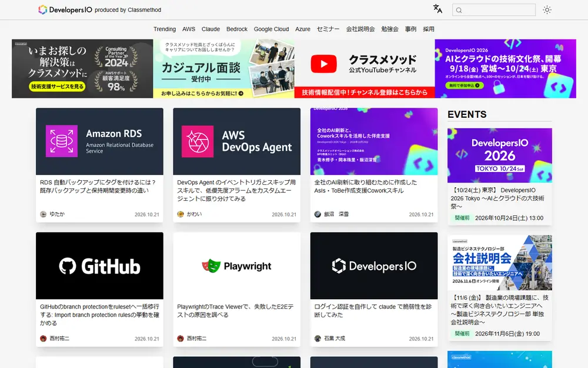Open article 全社のAI刷新に取り組むために作成した
This screenshot has width=588, height=368.
(x=366, y=186)
